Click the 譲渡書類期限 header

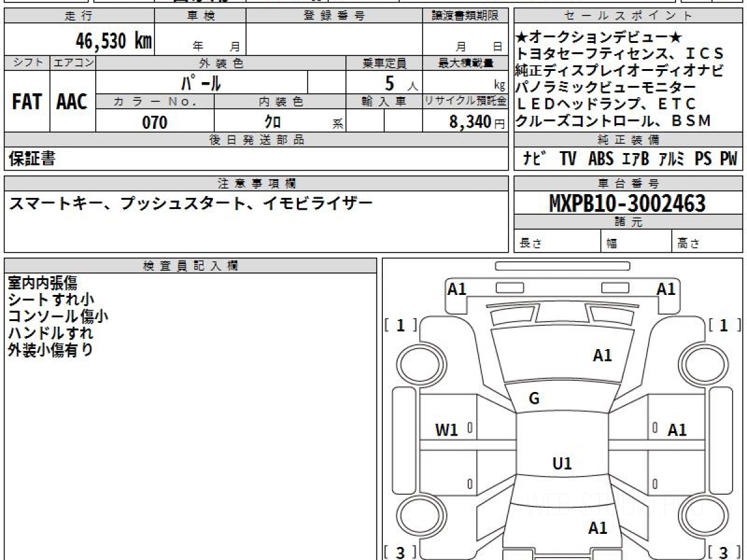[x=466, y=16]
